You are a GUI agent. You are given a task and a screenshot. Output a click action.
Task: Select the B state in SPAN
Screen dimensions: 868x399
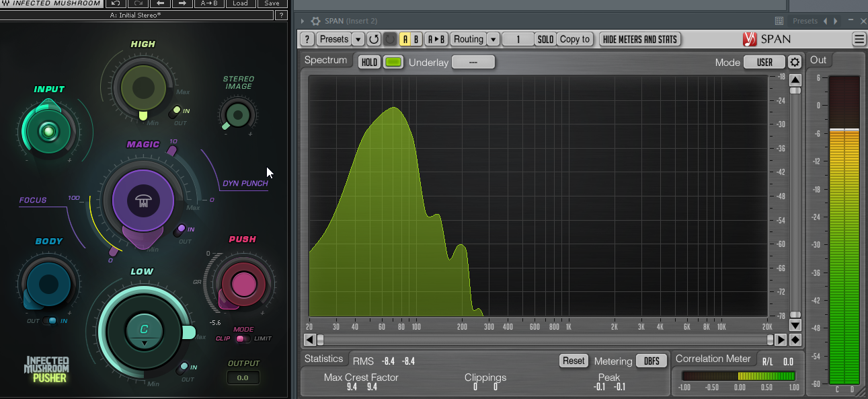click(x=417, y=39)
